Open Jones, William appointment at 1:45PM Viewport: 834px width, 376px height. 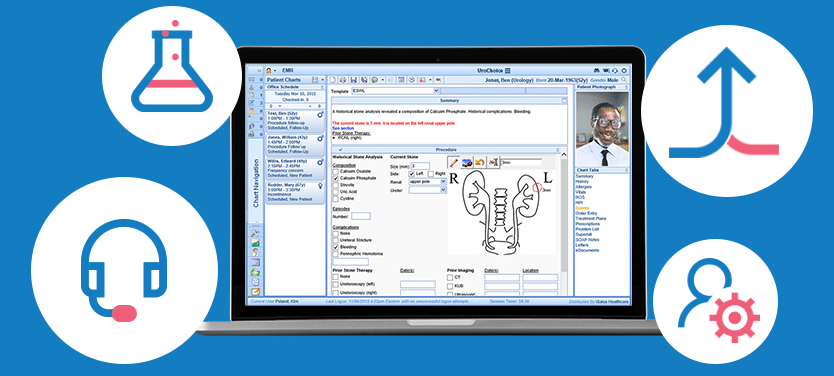coord(295,145)
